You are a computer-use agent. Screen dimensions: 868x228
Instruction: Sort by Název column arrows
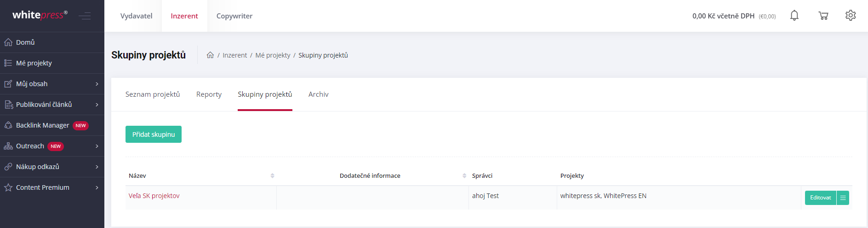[x=272, y=175]
